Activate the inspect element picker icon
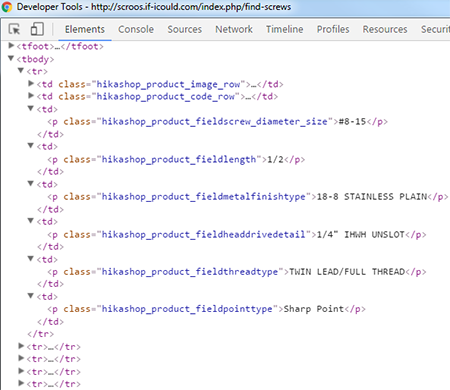 pos(14,29)
